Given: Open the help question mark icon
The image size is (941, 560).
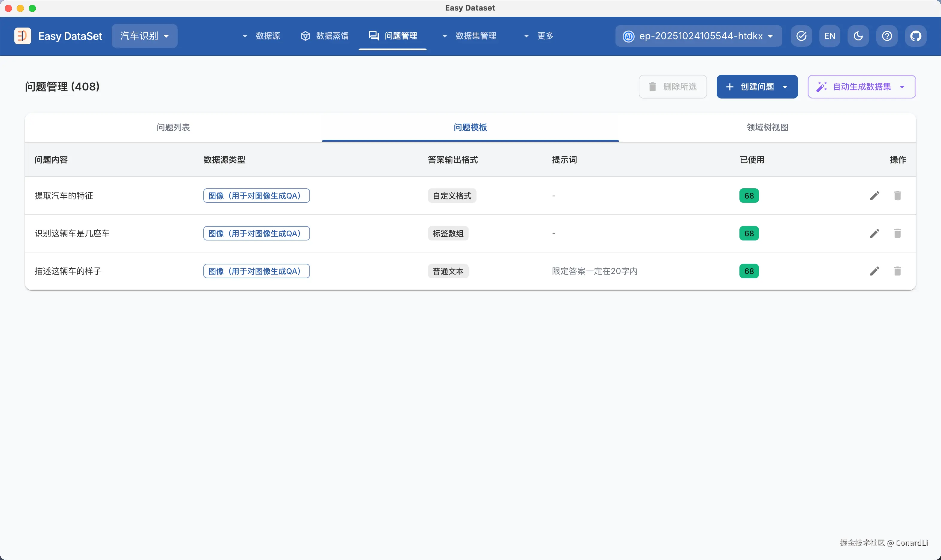Looking at the screenshot, I should (x=887, y=36).
